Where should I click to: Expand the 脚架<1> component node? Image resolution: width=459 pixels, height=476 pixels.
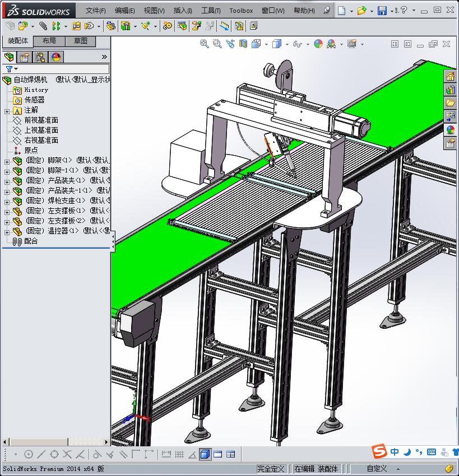pos(7,162)
